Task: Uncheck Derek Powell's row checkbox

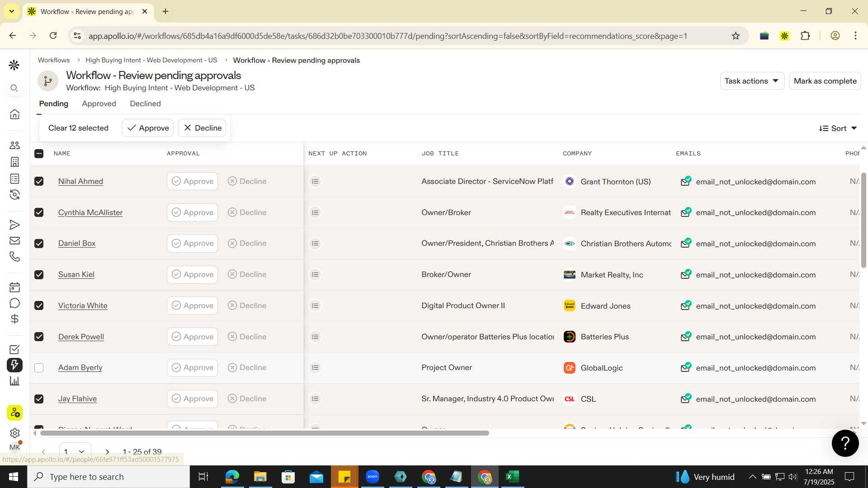Action: (x=39, y=337)
